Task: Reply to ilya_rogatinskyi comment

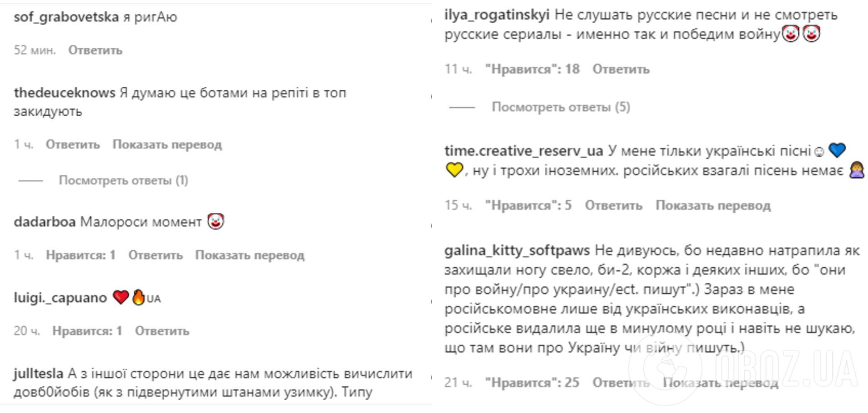Action: [x=621, y=69]
